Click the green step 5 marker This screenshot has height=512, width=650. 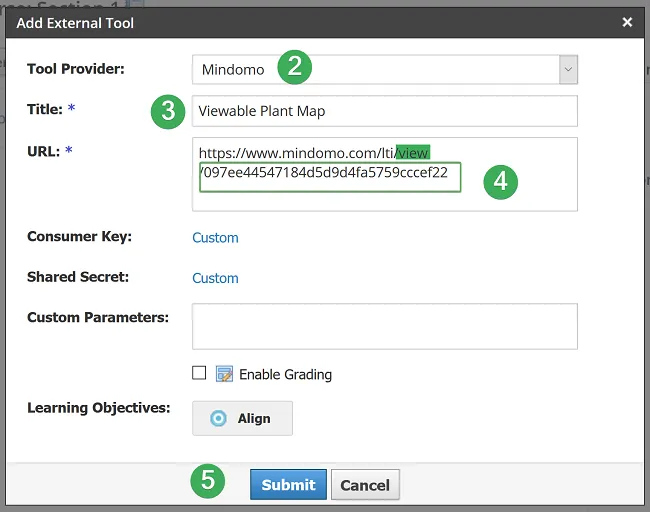click(x=208, y=481)
